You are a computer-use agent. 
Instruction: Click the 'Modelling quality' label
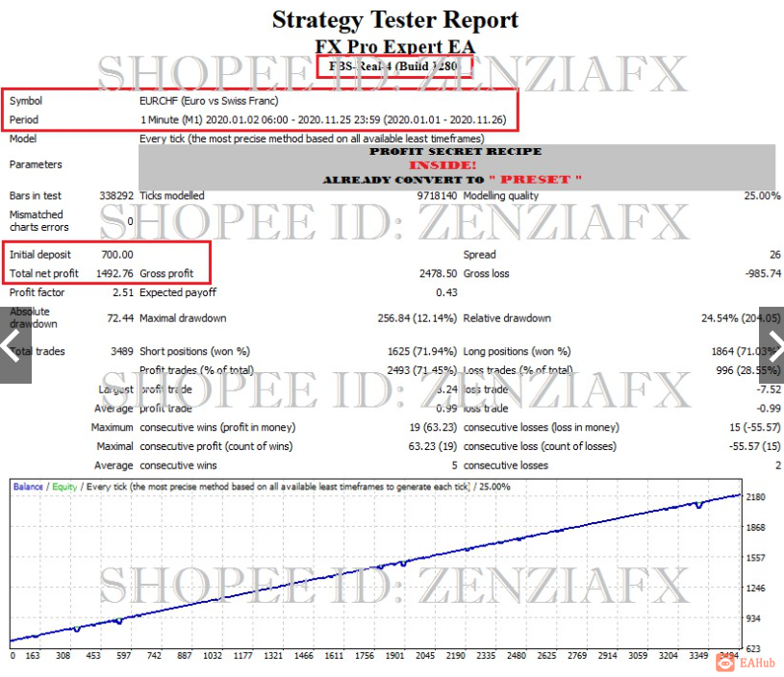point(501,195)
